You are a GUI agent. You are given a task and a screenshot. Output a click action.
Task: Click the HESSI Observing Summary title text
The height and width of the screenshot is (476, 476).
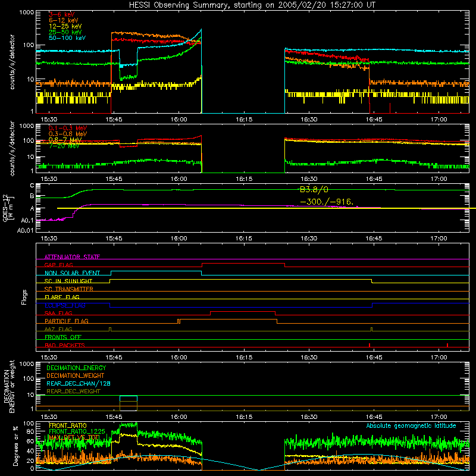coord(252,5)
